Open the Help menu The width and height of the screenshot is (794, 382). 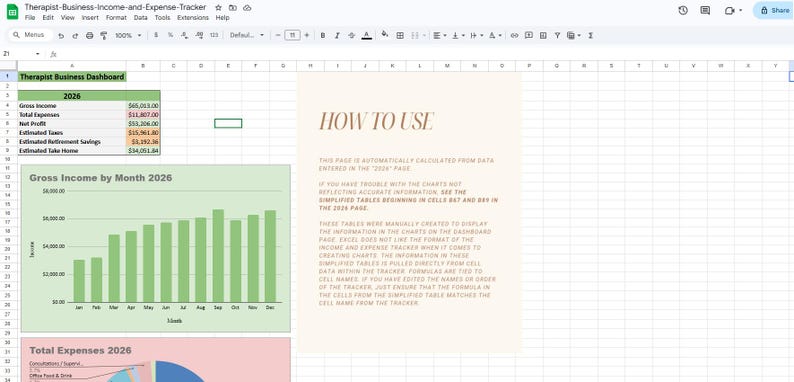[x=222, y=18]
